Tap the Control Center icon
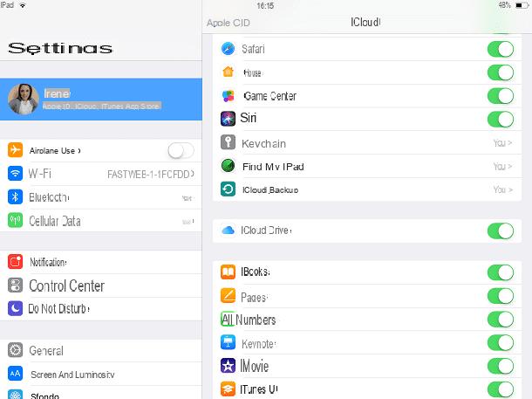The image size is (532, 399). click(x=16, y=285)
